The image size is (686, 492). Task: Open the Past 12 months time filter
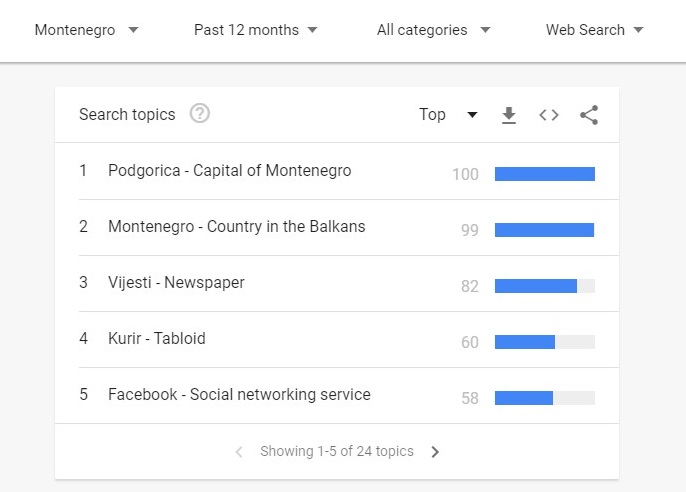tap(256, 30)
